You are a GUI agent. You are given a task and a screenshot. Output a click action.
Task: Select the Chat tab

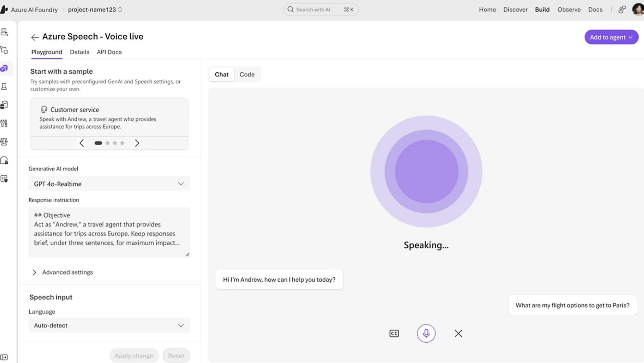click(x=222, y=74)
